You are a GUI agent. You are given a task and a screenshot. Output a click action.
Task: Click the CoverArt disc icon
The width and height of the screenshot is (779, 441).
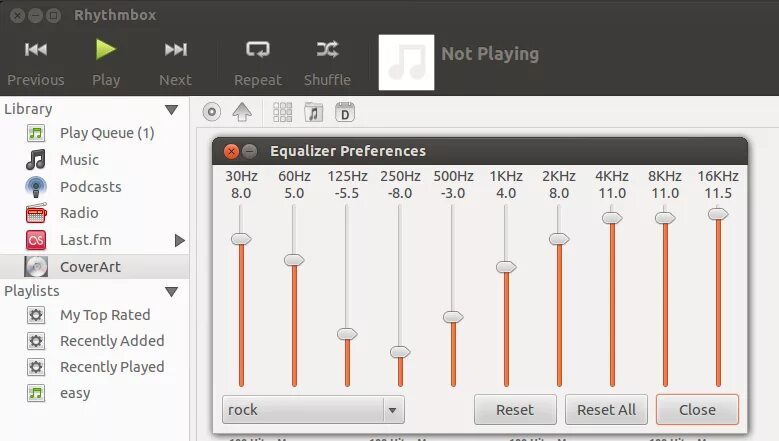(x=36, y=267)
